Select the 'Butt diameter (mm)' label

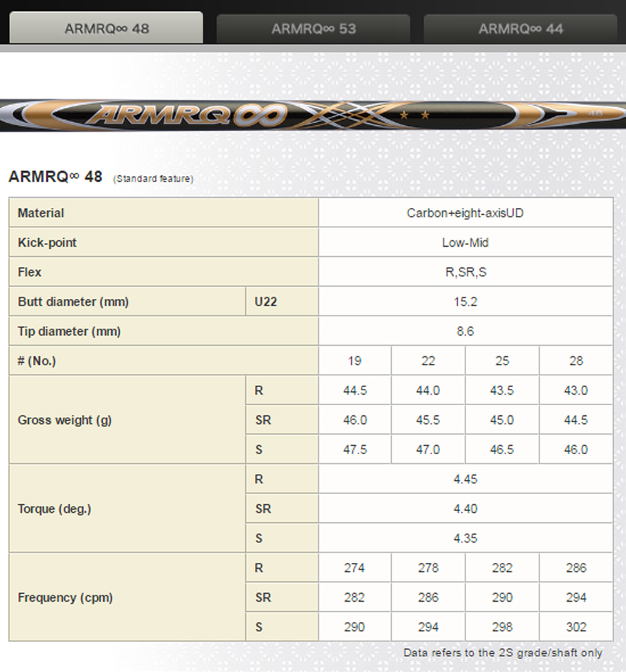pos(73,302)
